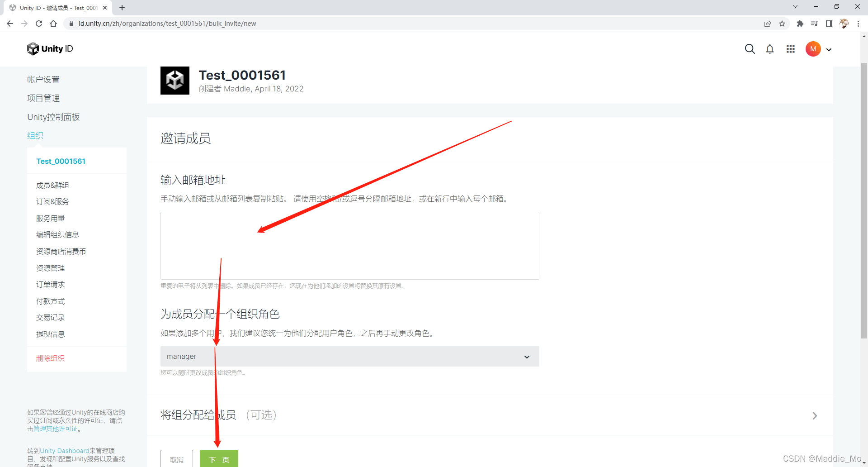This screenshot has height=467, width=868.
Task: Open 成员&群组 page
Action: point(52,185)
